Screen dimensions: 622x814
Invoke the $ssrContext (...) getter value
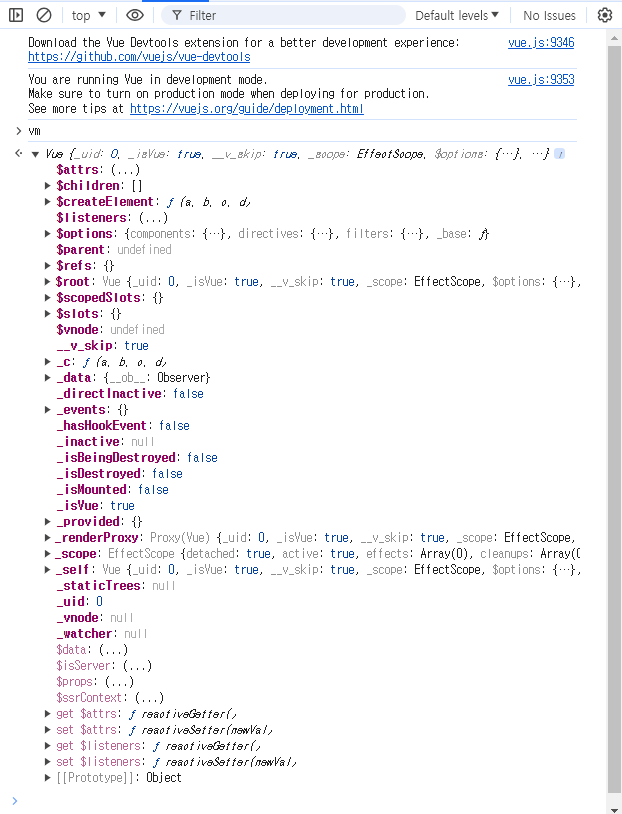pos(149,698)
